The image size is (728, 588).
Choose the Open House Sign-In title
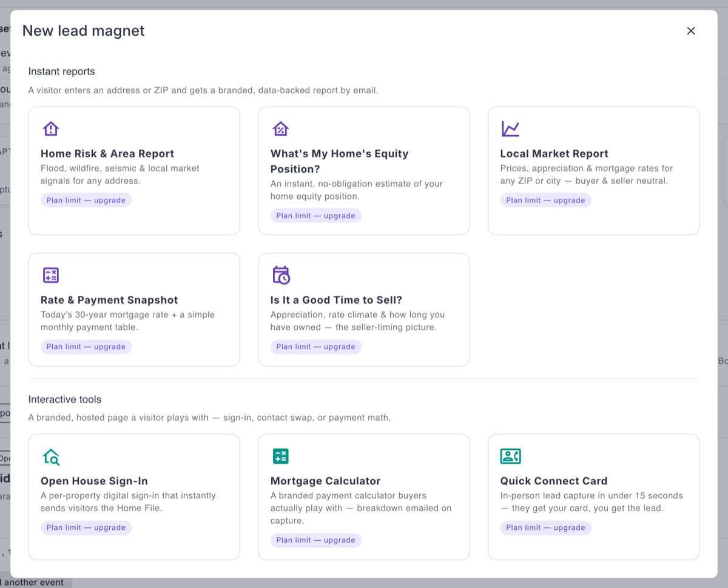click(x=94, y=481)
